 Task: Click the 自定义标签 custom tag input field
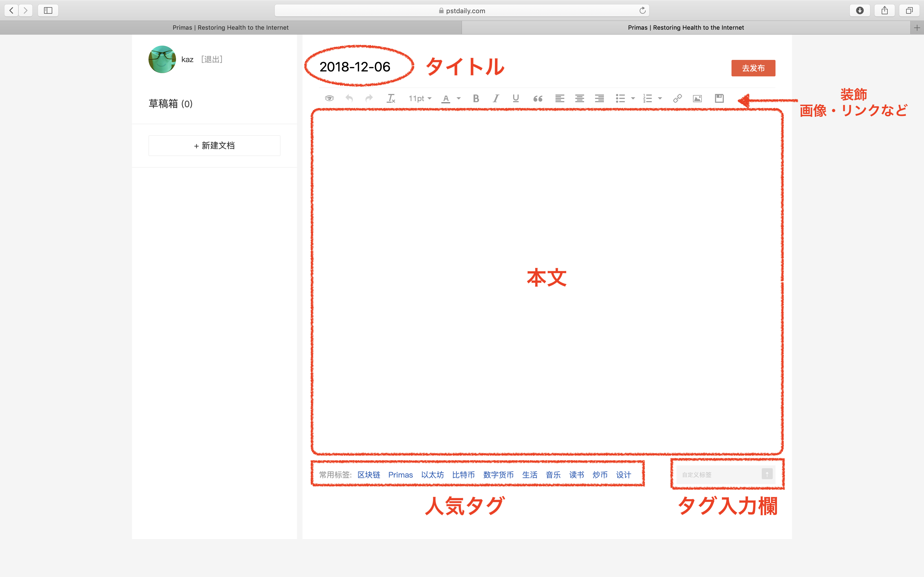point(718,475)
